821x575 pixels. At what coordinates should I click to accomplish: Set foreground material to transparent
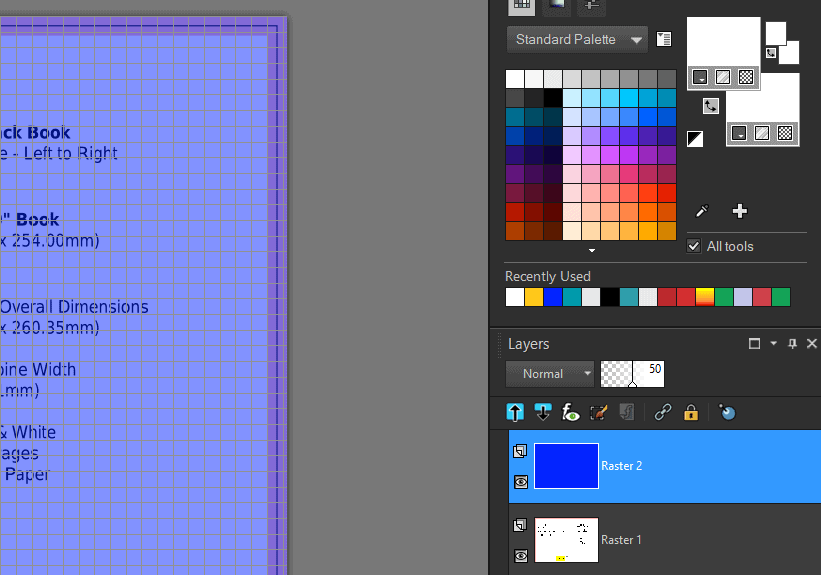click(x=746, y=78)
